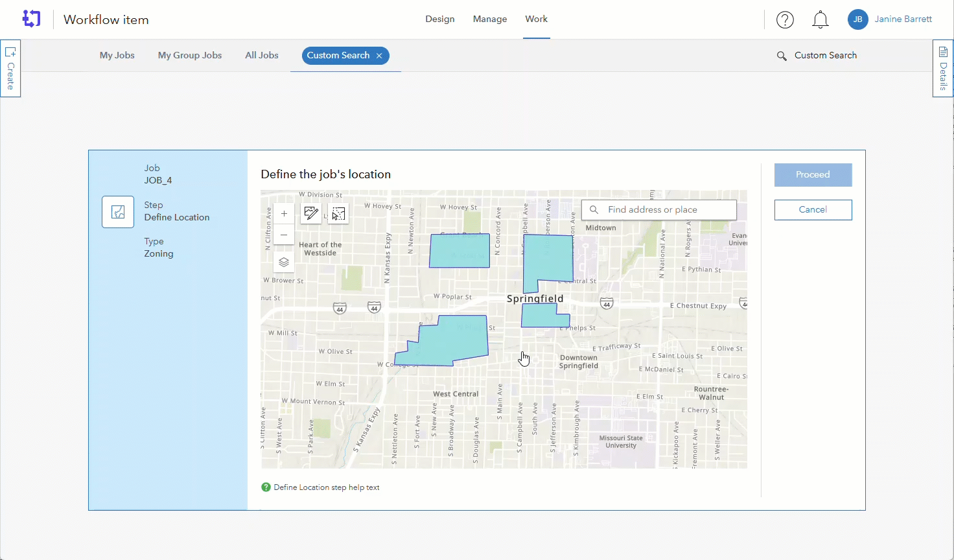Viewport: 954px width, 560px height.
Task: Click the Zoning type text
Action: tap(159, 254)
